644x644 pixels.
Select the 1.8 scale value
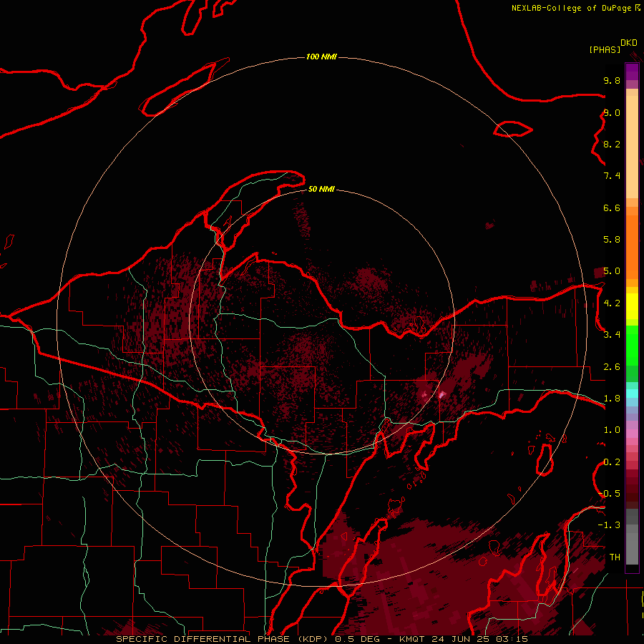pos(612,399)
